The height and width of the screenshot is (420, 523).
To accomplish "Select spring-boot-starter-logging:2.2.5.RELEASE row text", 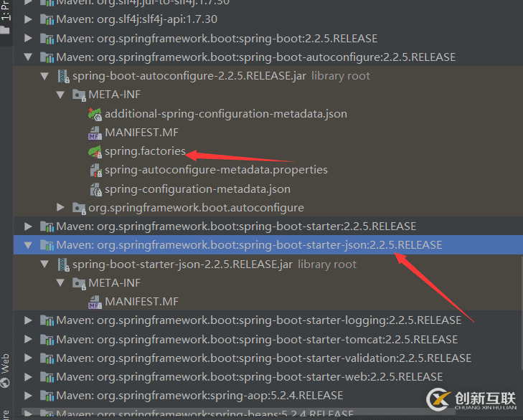I will point(259,320).
